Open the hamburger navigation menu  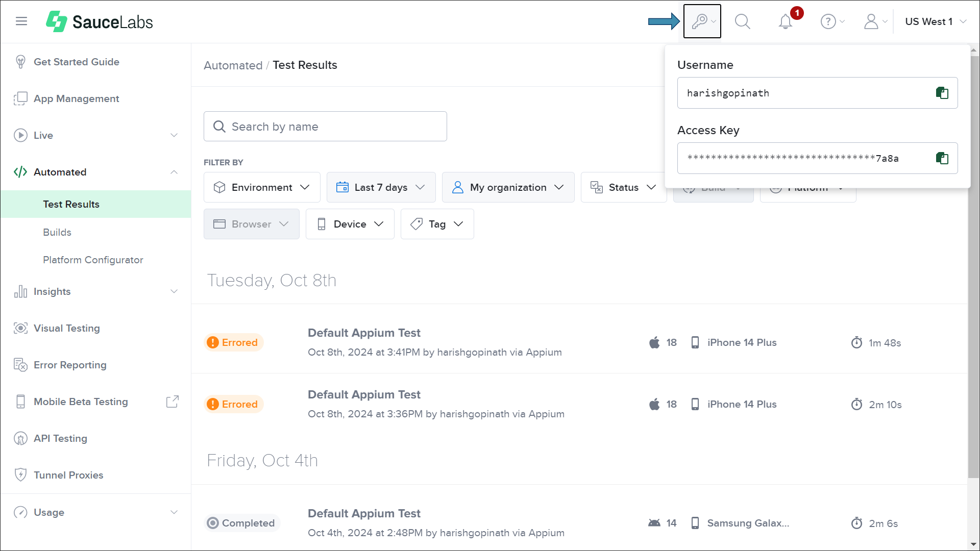[21, 21]
